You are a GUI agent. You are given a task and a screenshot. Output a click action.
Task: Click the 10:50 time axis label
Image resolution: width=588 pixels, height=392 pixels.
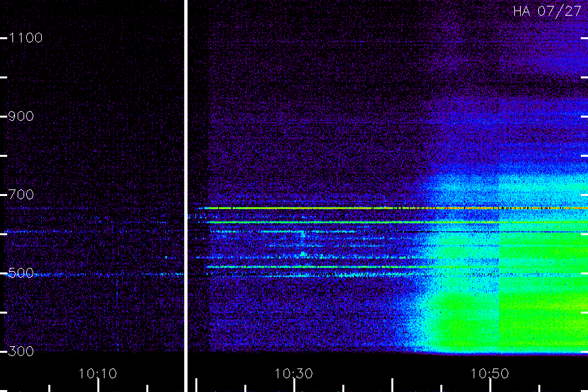[490, 374]
